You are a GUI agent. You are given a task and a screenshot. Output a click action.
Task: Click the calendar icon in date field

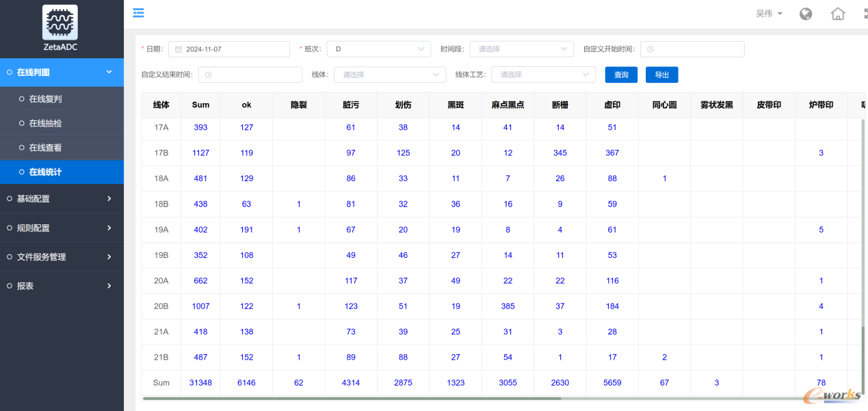coord(179,49)
